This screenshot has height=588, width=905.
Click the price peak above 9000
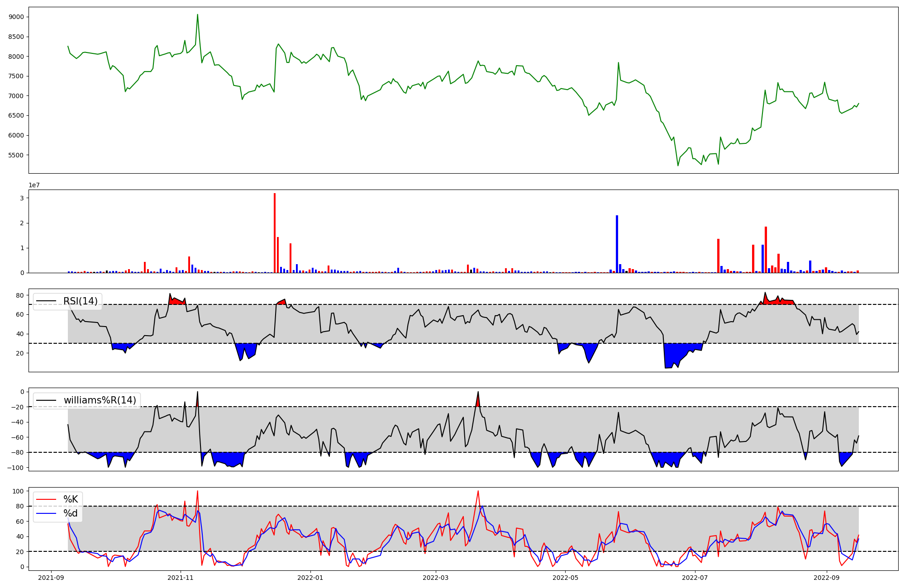(x=197, y=15)
